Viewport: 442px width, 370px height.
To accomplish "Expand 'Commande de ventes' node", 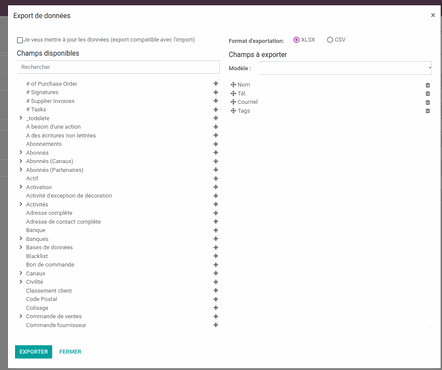I will (x=21, y=316).
